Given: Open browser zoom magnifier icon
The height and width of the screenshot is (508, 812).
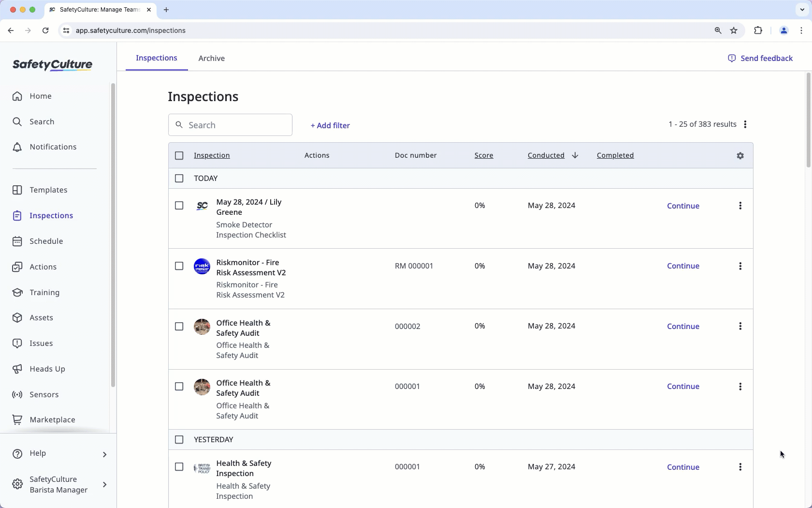Looking at the screenshot, I should coord(718,30).
